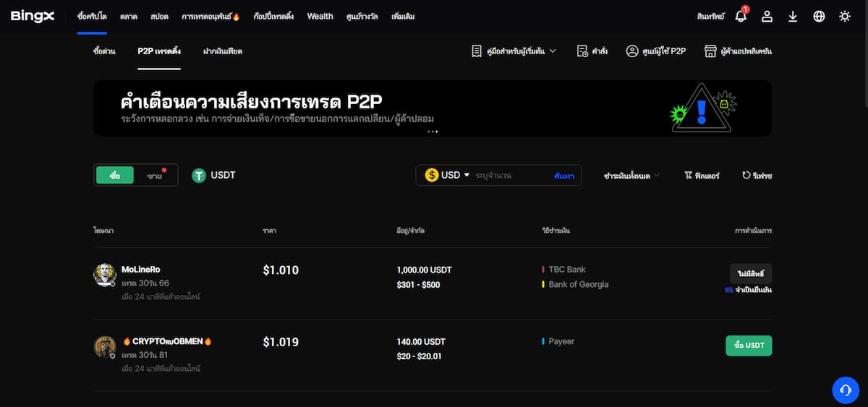Click the TBC Bank payment method

click(567, 270)
